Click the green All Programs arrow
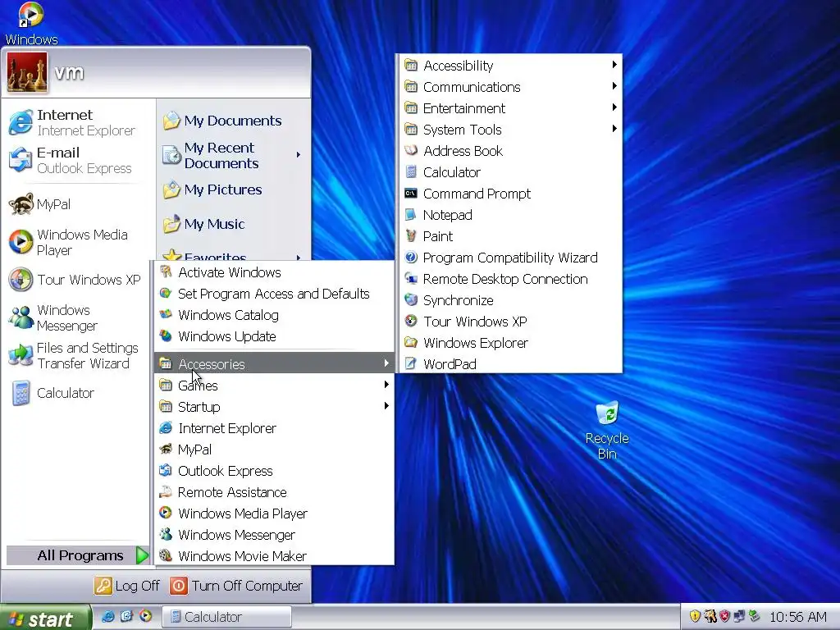Screen dimensions: 840x630 tap(142, 555)
